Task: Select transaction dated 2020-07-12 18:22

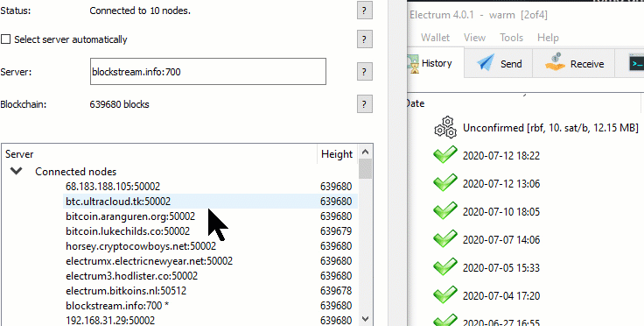Action: click(x=526, y=155)
